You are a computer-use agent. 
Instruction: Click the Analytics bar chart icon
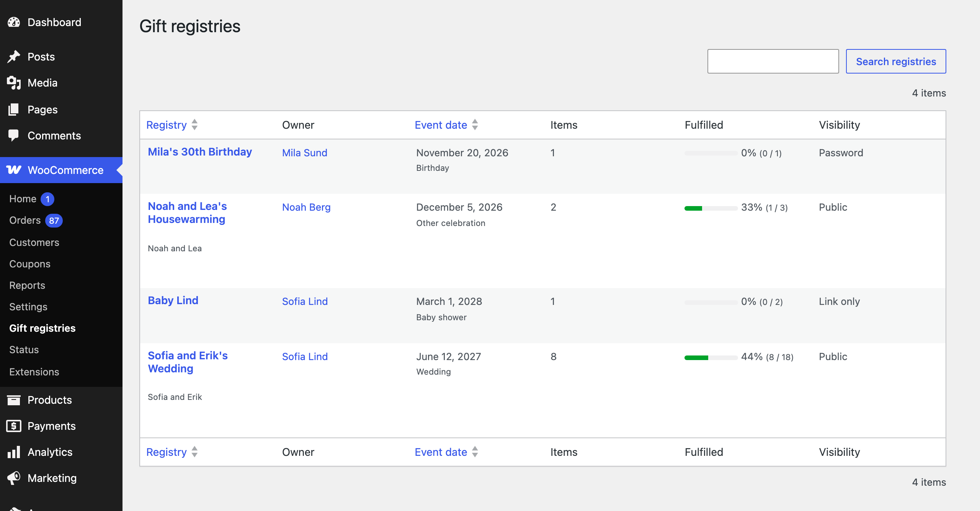click(x=14, y=452)
